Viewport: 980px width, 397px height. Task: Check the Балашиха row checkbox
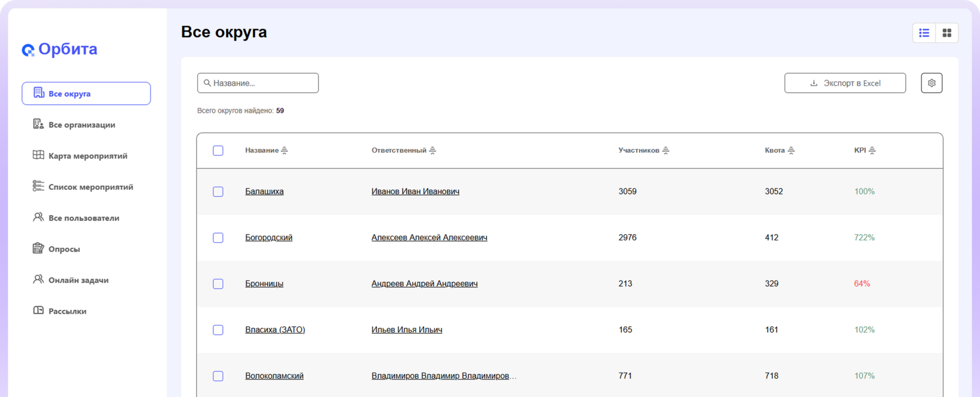(x=218, y=191)
